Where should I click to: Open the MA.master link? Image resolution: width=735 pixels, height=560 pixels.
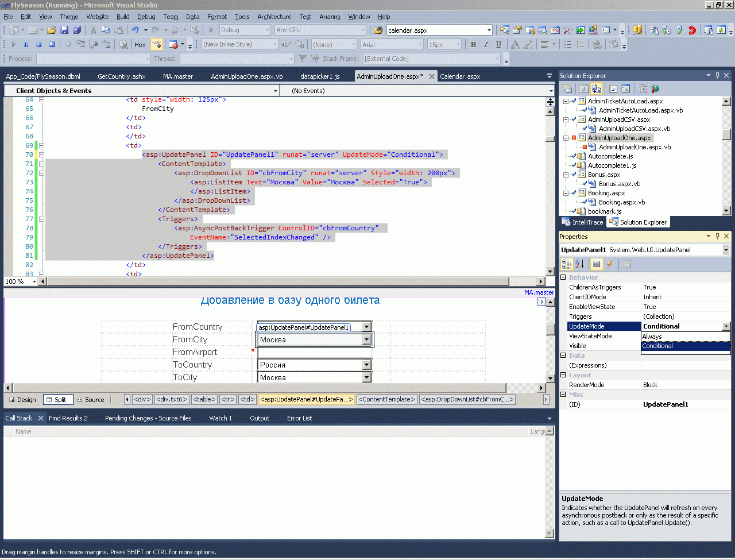(539, 292)
